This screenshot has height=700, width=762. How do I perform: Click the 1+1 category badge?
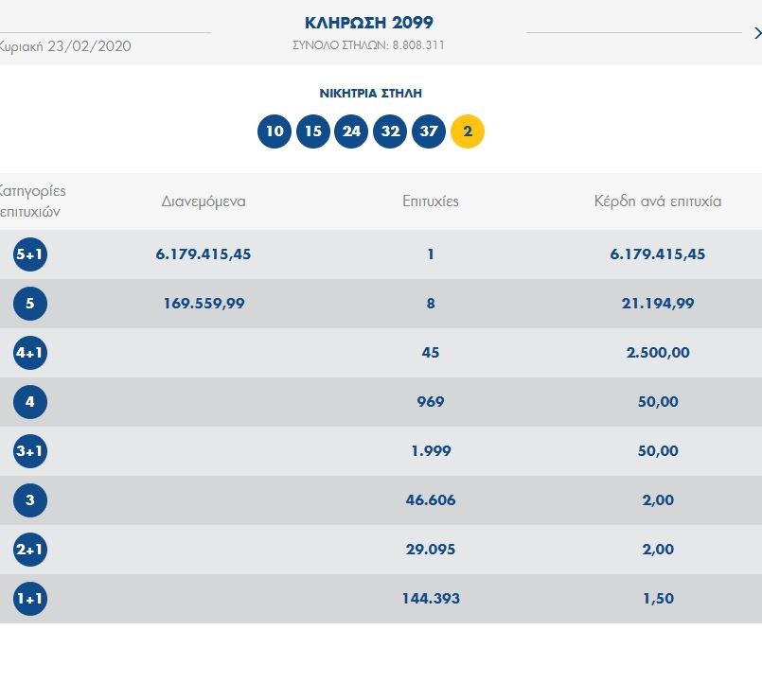30,599
